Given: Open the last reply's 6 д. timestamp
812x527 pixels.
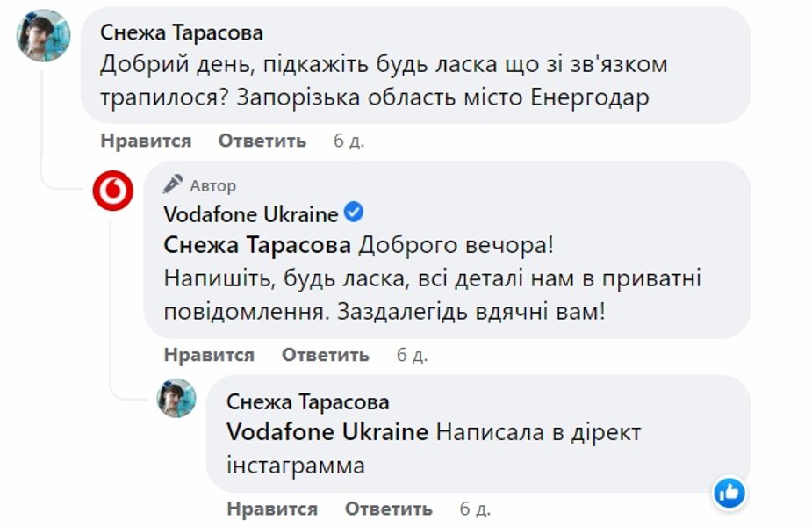Looking at the screenshot, I should (x=475, y=509).
